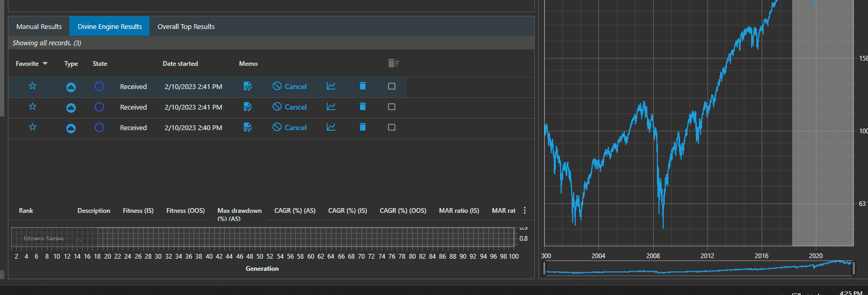The width and height of the screenshot is (868, 295).
Task: Open chart icon for the highlighted 2:41 PM record
Action: point(331,86)
